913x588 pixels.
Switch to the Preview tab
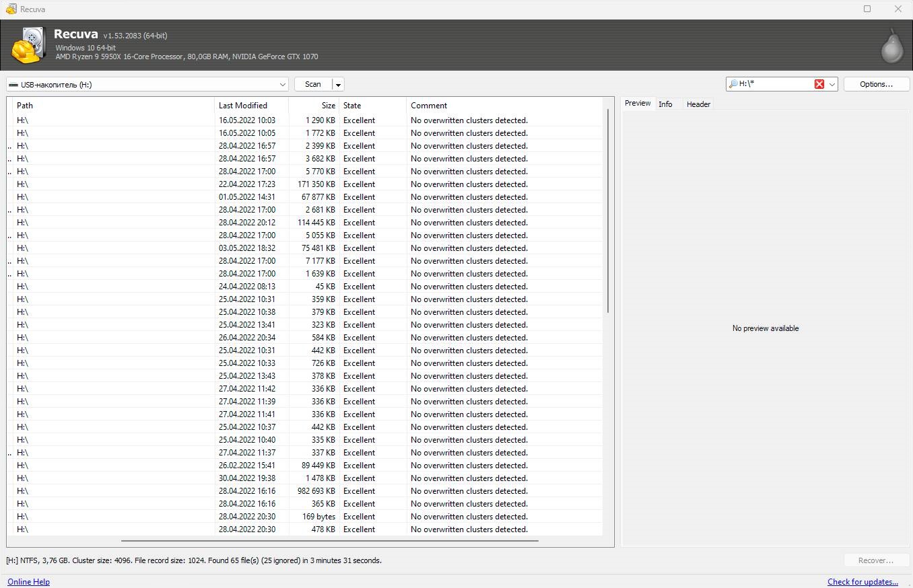pyautogui.click(x=638, y=103)
